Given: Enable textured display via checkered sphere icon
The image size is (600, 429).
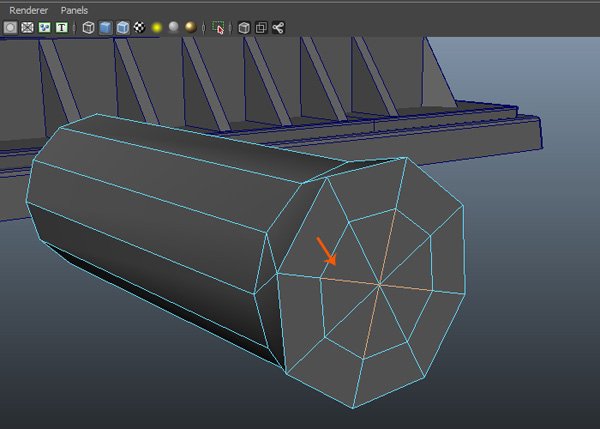Looking at the screenshot, I should point(139,28).
